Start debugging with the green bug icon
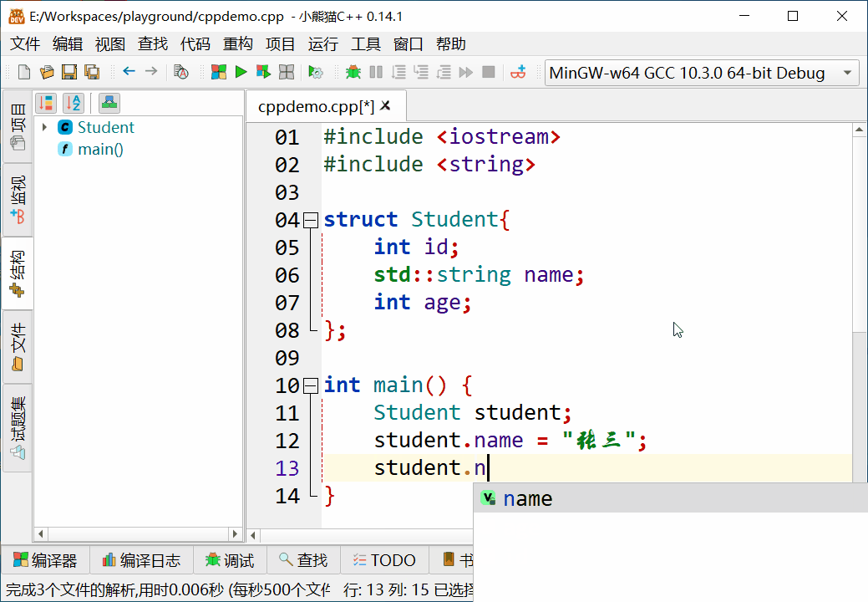The image size is (868, 602). [x=353, y=73]
